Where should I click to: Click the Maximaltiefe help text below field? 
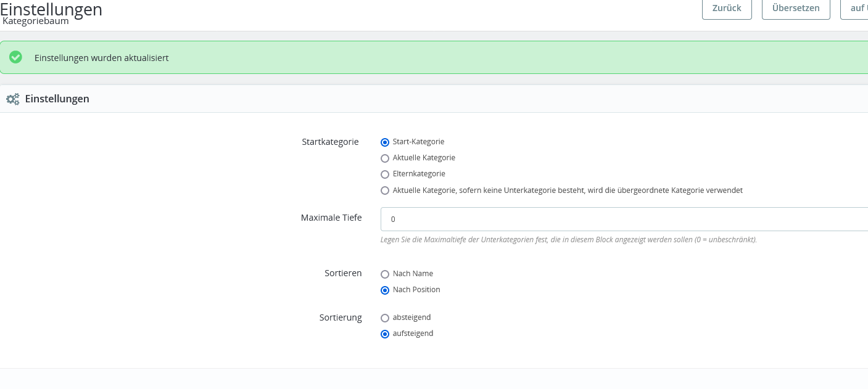pyautogui.click(x=569, y=239)
